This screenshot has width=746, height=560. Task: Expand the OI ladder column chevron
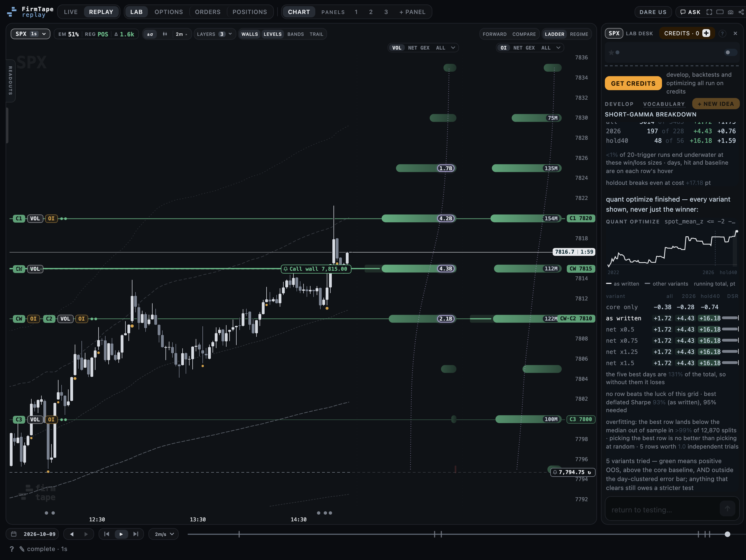[558, 48]
